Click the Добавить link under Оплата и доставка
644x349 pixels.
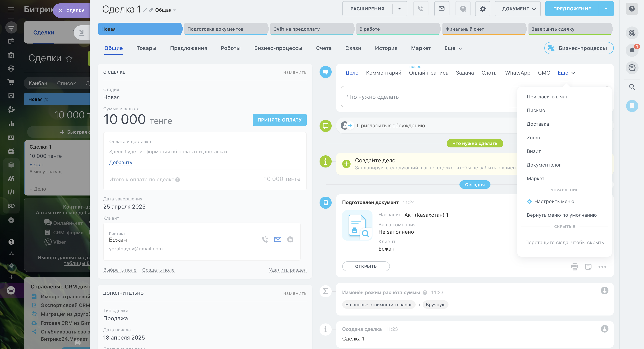pos(120,162)
